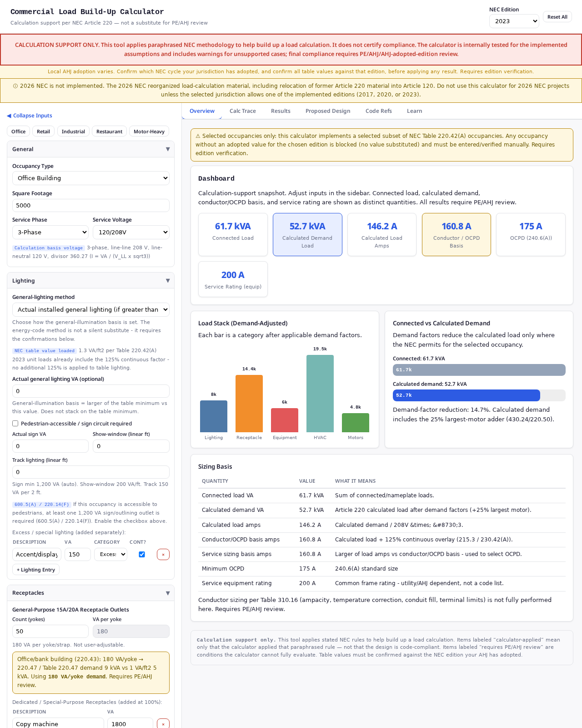Screen dimensions: 582x728
Task: Edit the Accent/display description field
Action: 37,554
